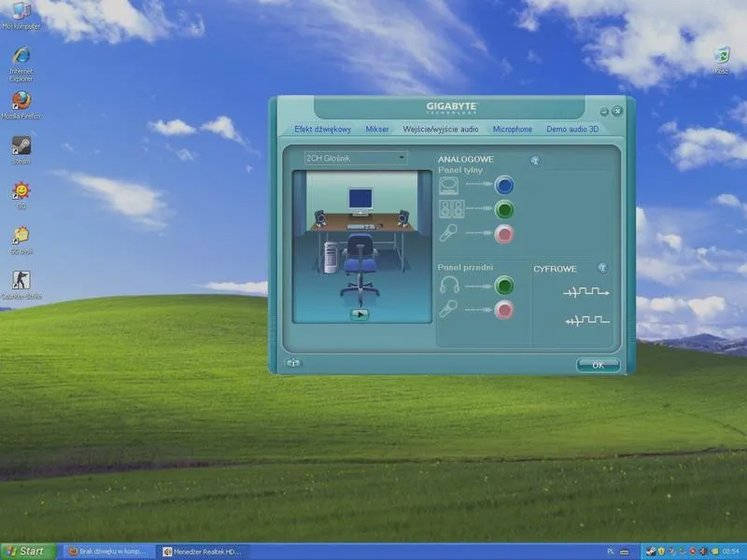Click the left speaker in the room preview
747x560 pixels.
[x=319, y=218]
